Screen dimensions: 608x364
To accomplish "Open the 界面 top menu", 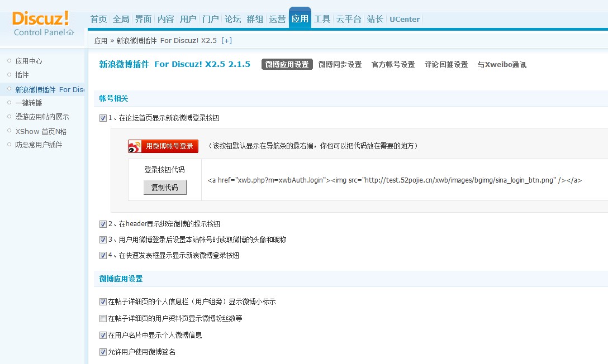I will pyautogui.click(x=143, y=19).
